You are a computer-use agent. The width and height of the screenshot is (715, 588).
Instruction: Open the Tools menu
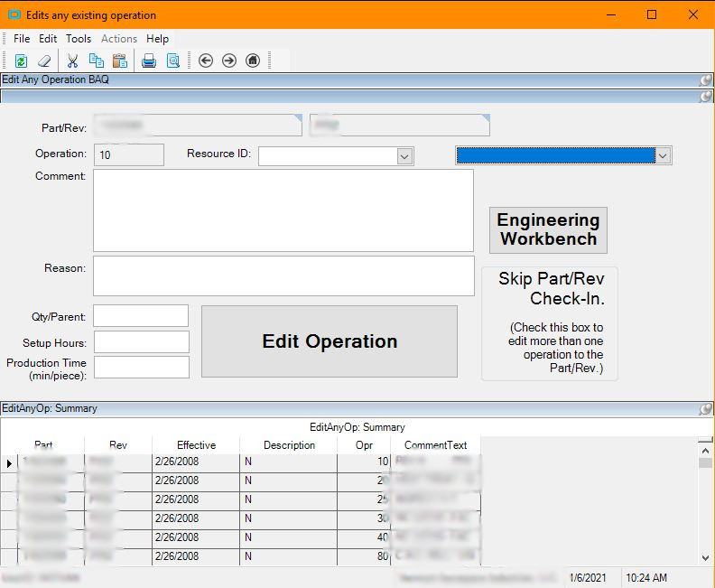79,39
